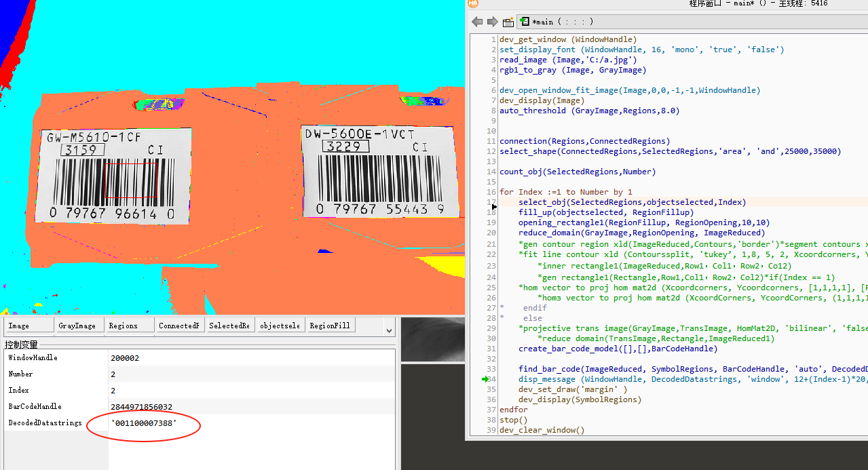Open the *main procedure selection combo box

tap(692, 22)
